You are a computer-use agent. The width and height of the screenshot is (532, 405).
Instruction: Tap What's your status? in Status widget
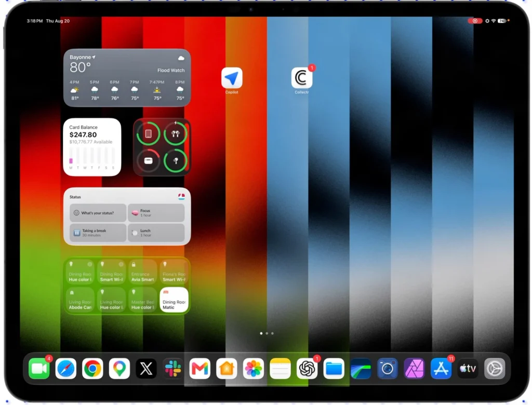[x=98, y=213]
